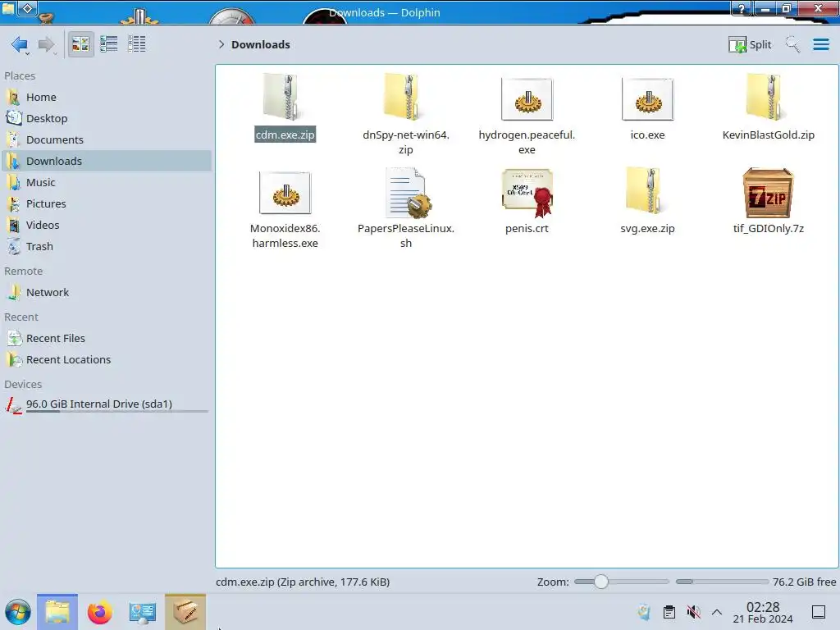This screenshot has width=840, height=630.
Task: Select the ico.exe file icon
Action: point(647,99)
